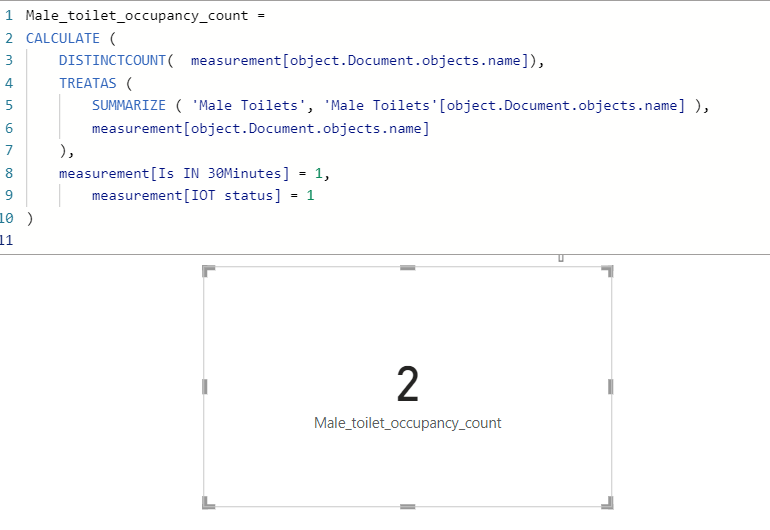Place cursor on empty line 11 number

tap(6, 241)
